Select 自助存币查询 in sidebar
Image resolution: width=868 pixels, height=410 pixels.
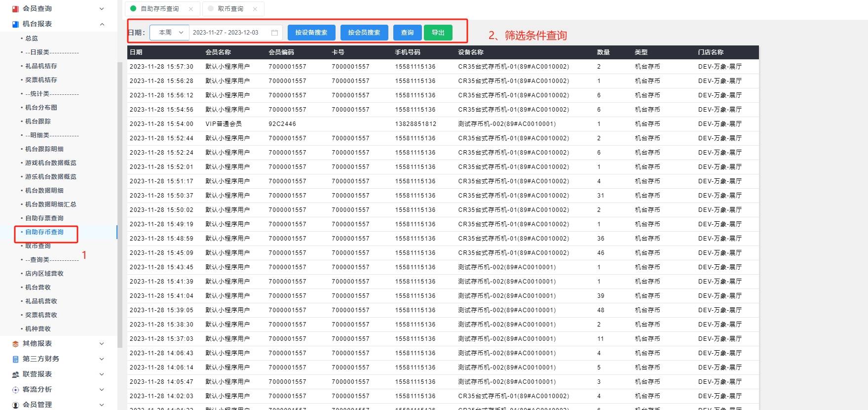[x=44, y=232]
